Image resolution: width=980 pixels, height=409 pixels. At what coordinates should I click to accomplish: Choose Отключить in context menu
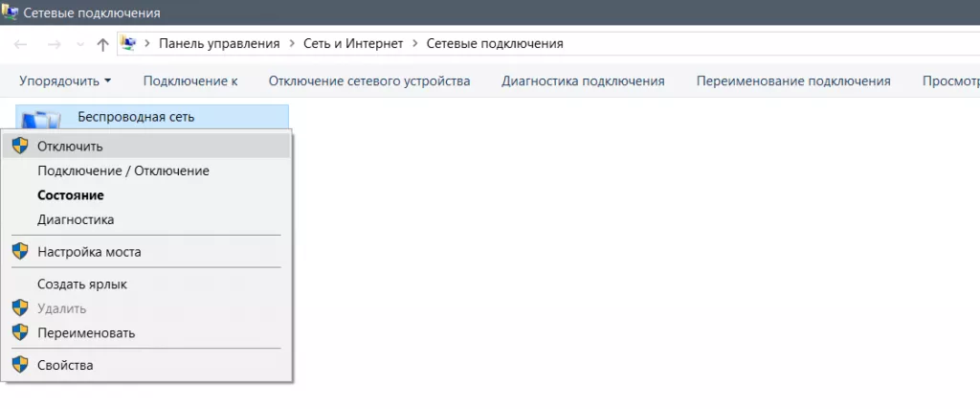146,147
